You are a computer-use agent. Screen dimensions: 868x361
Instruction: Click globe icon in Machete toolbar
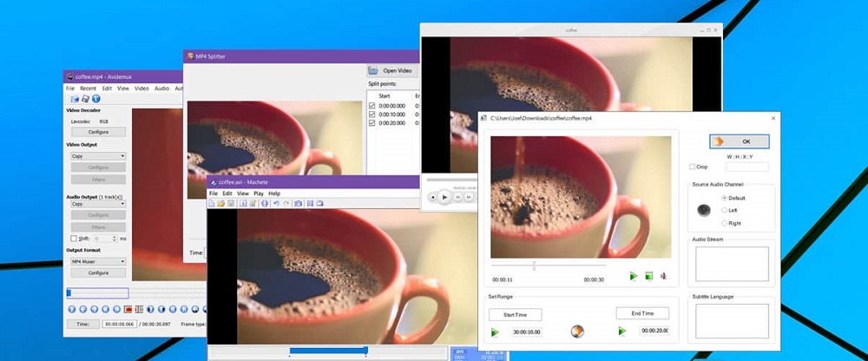click(265, 203)
